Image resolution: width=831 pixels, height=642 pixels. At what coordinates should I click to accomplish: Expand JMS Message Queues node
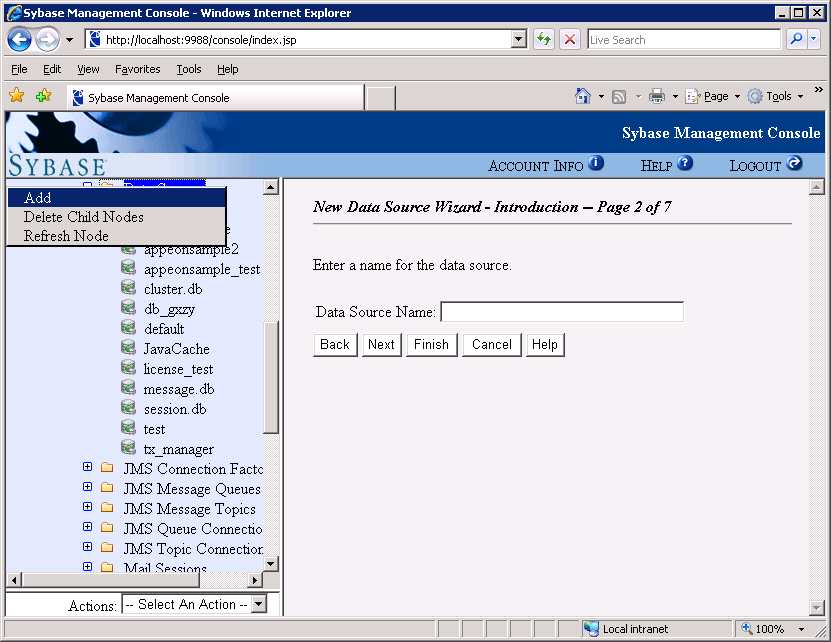pos(87,487)
